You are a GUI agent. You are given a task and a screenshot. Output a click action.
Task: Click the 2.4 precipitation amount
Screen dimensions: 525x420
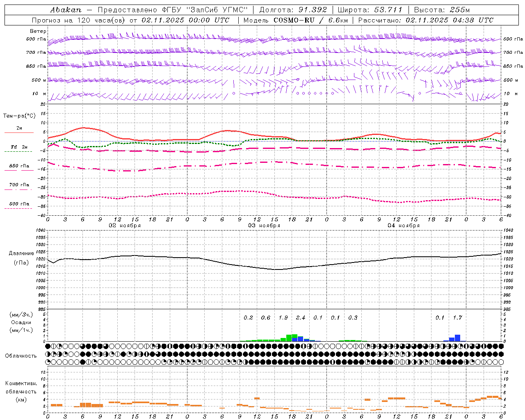(x=301, y=317)
